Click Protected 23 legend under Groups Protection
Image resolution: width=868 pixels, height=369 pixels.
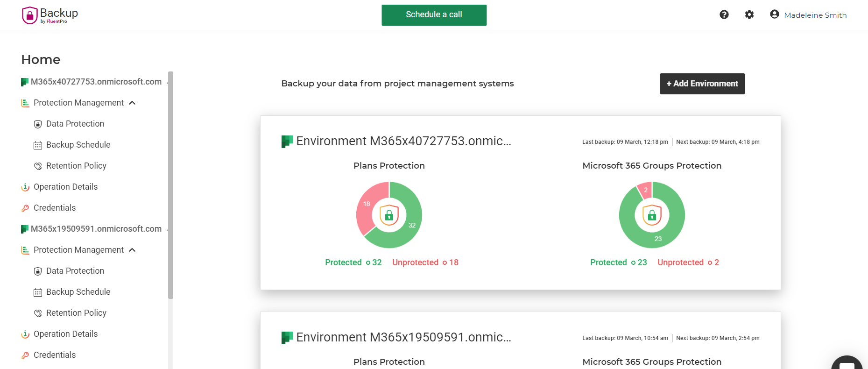click(619, 263)
